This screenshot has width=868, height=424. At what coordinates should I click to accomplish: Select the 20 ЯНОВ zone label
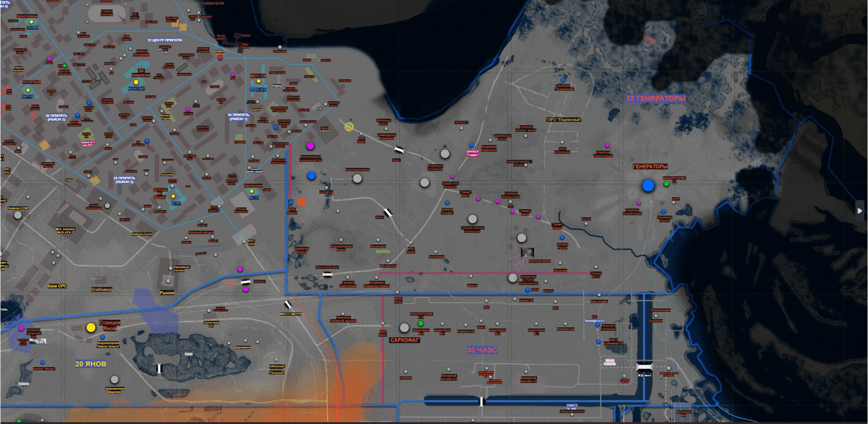[x=91, y=364]
